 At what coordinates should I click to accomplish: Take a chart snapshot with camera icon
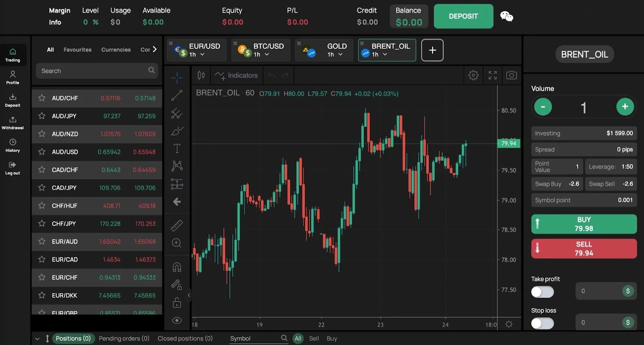point(512,75)
